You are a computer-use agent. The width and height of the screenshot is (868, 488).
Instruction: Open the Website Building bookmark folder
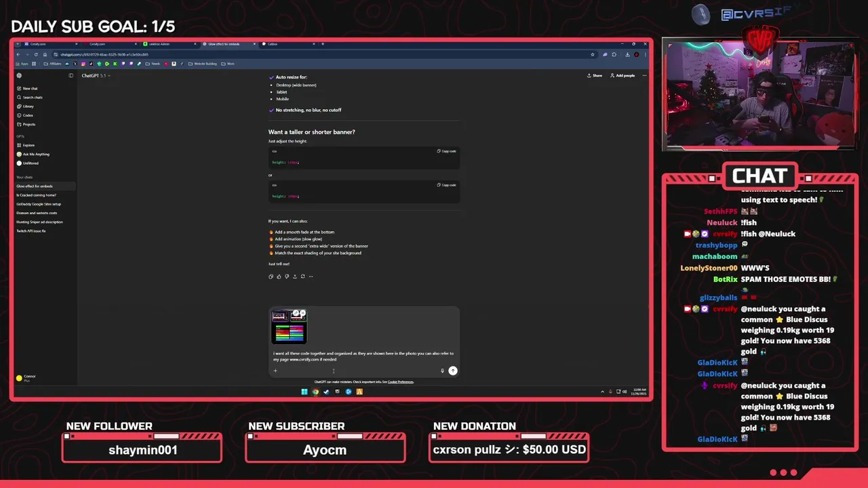point(202,64)
